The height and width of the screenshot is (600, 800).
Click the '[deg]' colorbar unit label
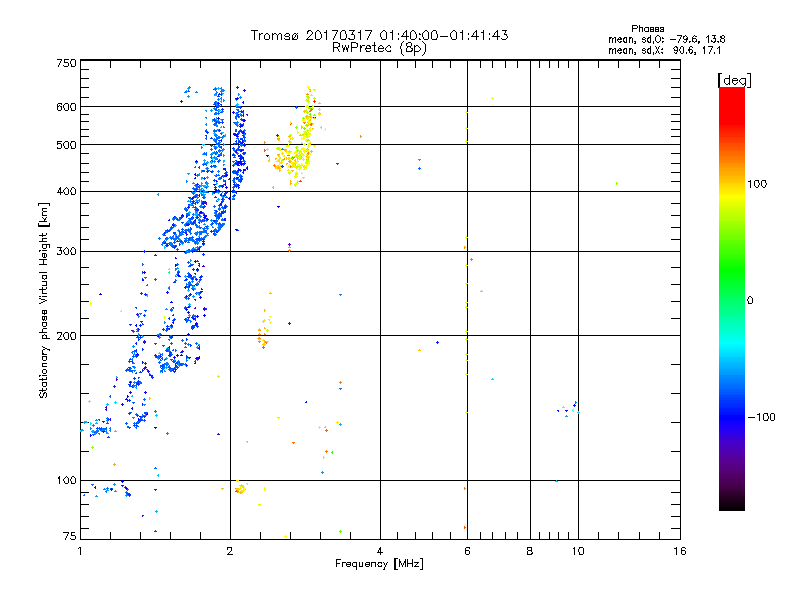[734, 80]
